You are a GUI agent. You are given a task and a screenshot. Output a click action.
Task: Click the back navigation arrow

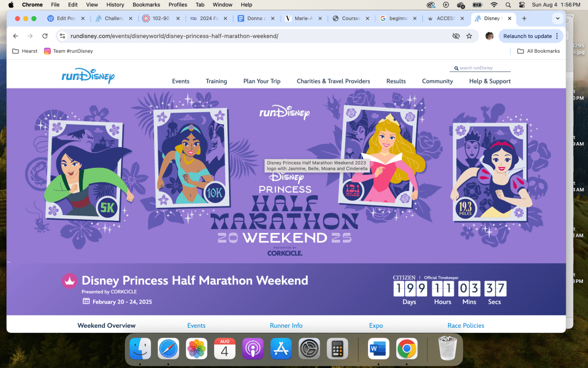pos(16,36)
